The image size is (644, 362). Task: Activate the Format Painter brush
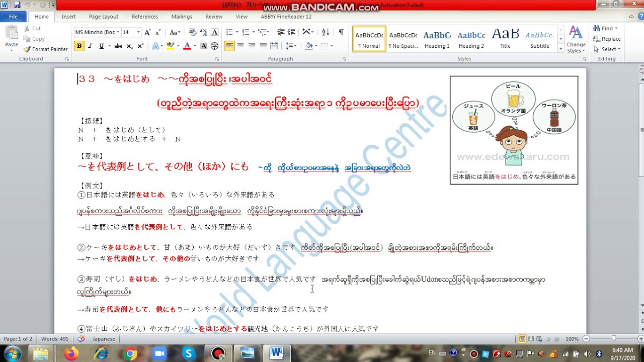45,49
